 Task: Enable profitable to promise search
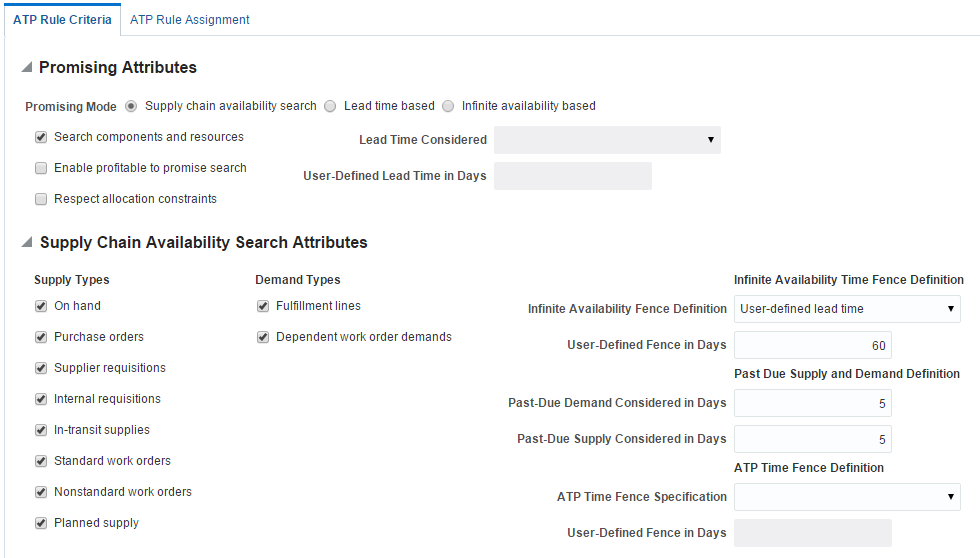(x=41, y=168)
